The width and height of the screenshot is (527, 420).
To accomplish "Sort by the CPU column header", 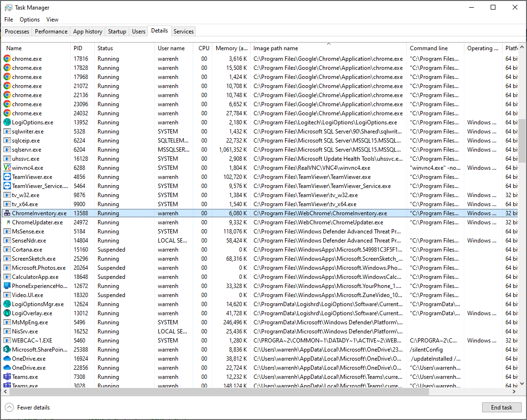I will (203, 48).
